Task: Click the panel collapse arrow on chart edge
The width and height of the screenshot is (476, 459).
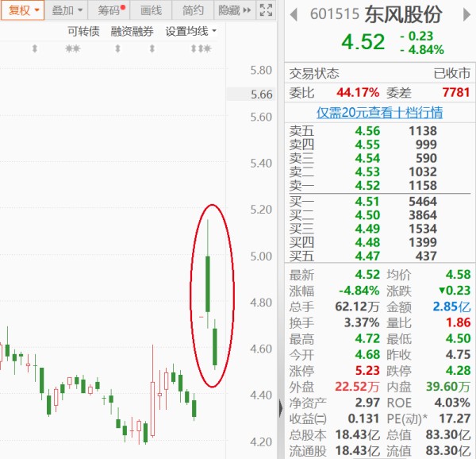Action: [x=280, y=407]
